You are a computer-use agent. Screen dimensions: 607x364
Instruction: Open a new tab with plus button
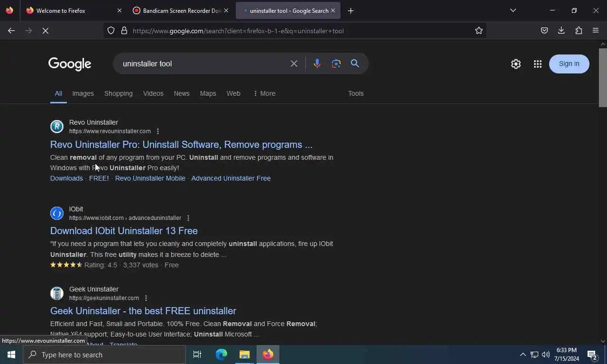(351, 10)
